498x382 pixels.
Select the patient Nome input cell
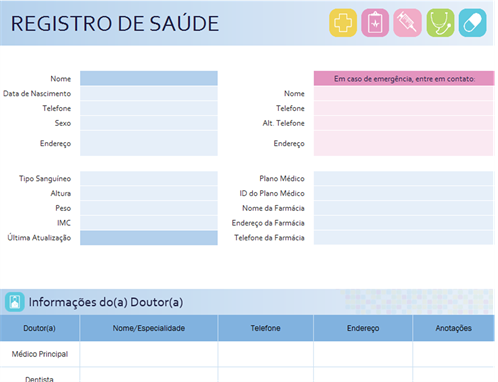(149, 78)
